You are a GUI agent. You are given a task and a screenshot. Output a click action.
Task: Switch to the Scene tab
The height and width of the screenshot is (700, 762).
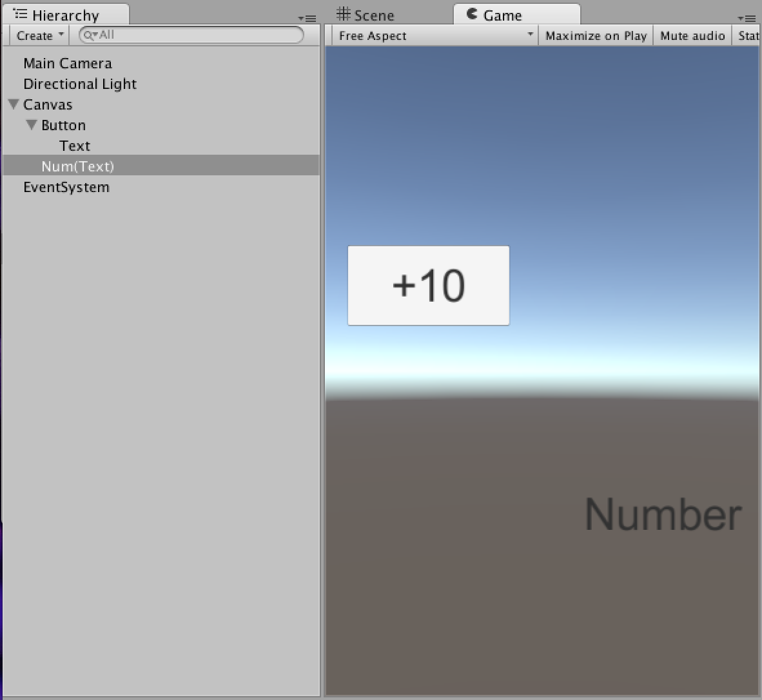click(366, 15)
